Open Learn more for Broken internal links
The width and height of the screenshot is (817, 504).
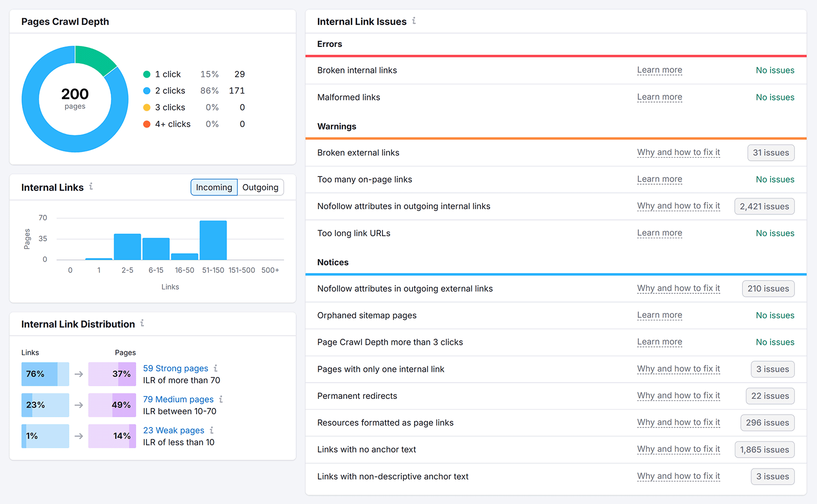click(659, 70)
